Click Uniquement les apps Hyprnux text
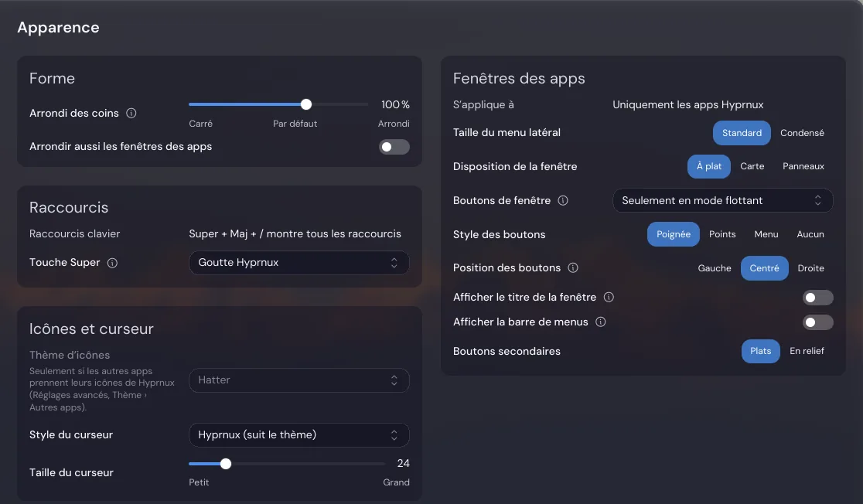The width and height of the screenshot is (863, 504). [x=688, y=104]
